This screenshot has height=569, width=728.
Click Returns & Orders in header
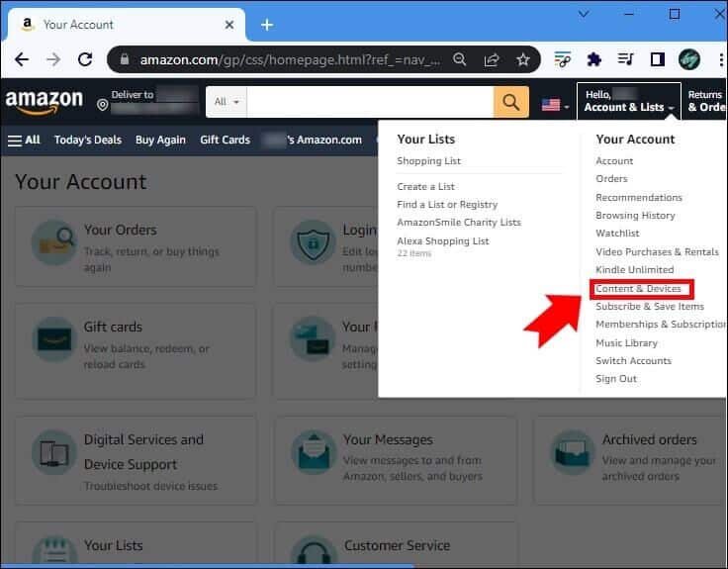pos(706,101)
